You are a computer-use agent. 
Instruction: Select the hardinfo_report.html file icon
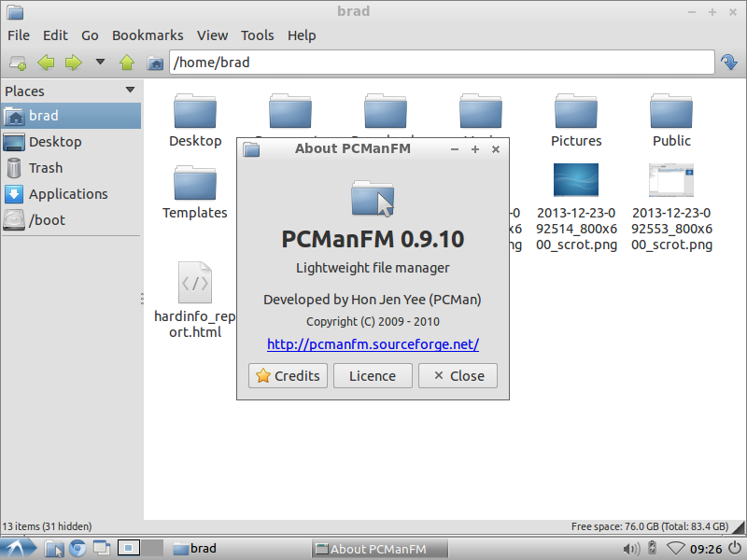click(x=195, y=283)
